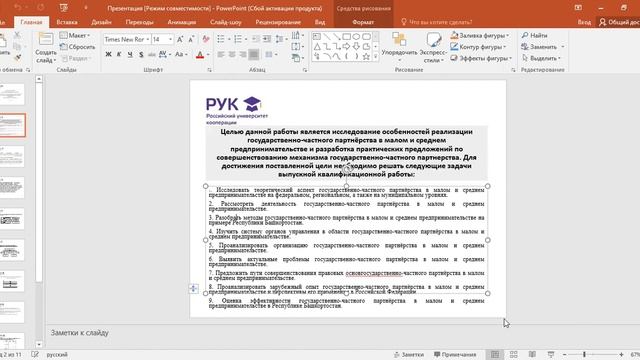
Task: Insert a text box shape
Action: 317,37
